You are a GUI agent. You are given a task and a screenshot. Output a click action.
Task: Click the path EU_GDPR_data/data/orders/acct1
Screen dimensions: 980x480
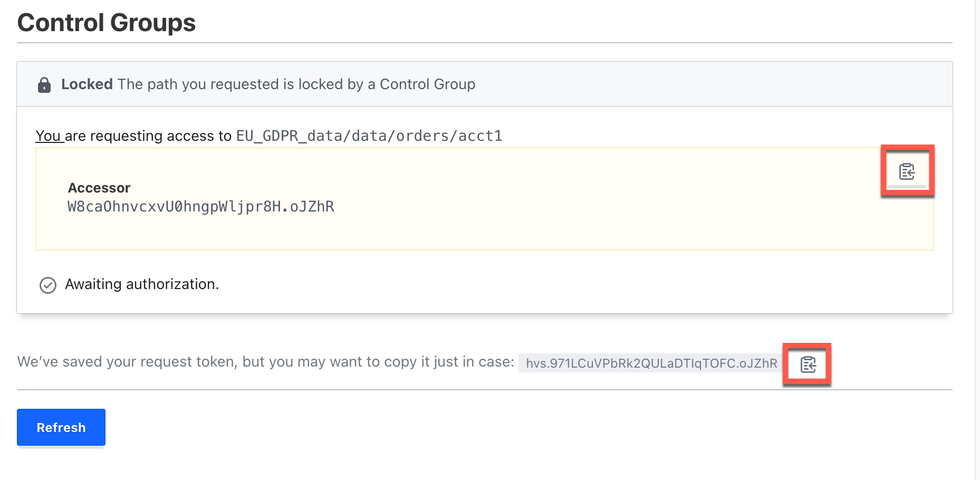click(369, 136)
